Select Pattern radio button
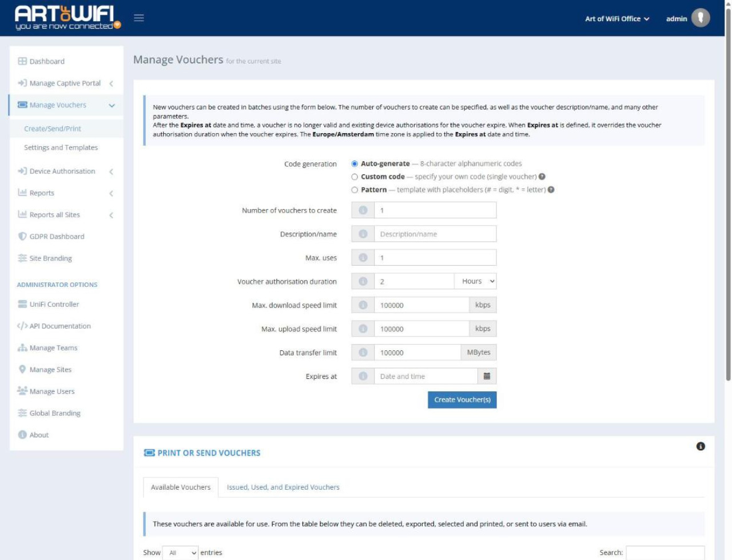732x560 pixels. [355, 190]
